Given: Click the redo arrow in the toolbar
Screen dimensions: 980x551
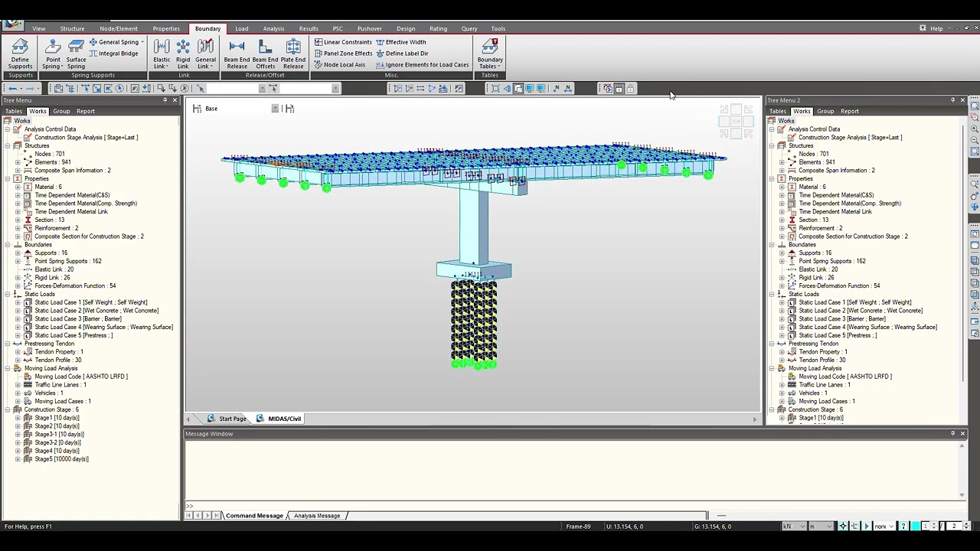Looking at the screenshot, I should coord(30,89).
